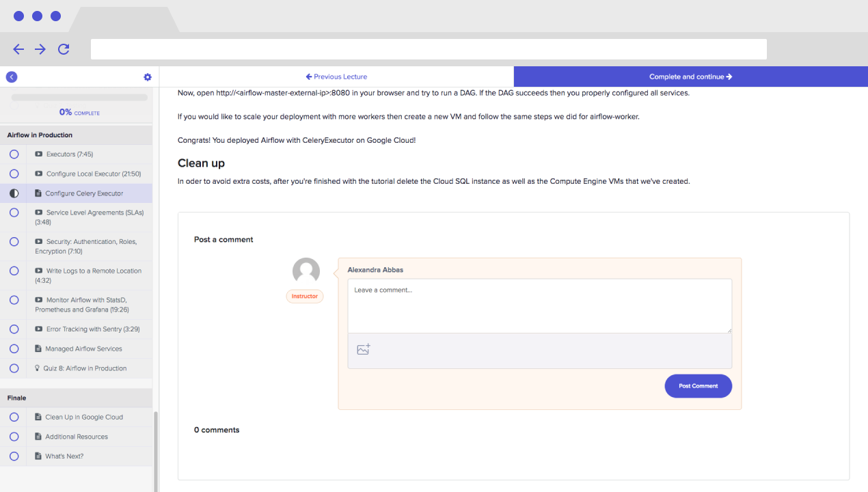Toggle completion circle for Write Logs lecture

click(x=14, y=271)
